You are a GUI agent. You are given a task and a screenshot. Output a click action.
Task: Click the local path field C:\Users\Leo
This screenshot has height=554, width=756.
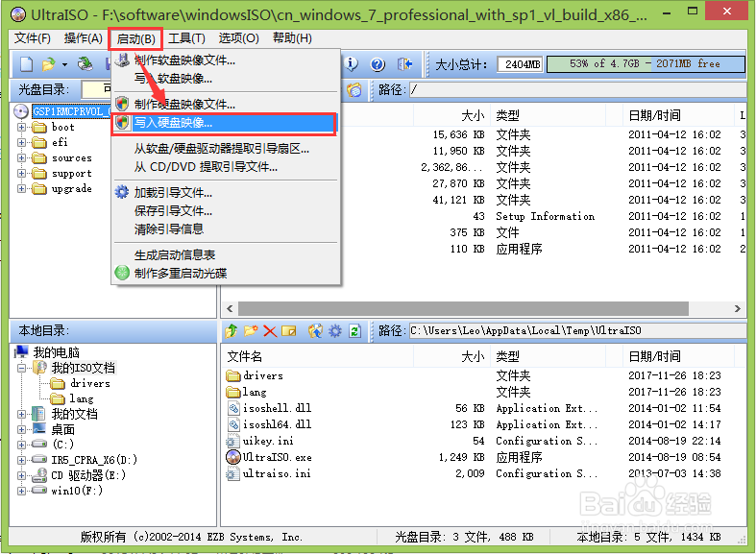coord(577,331)
